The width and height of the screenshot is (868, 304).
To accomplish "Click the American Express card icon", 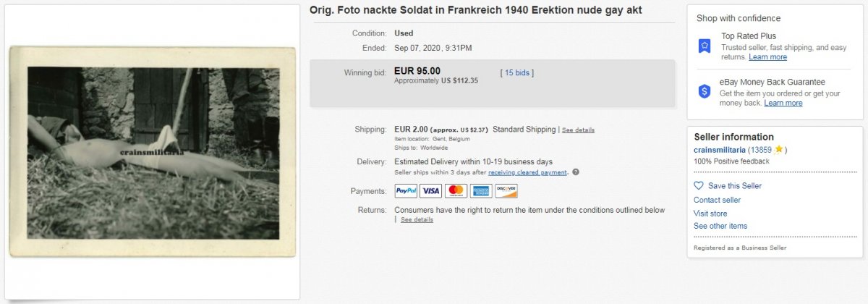I will pos(481,191).
